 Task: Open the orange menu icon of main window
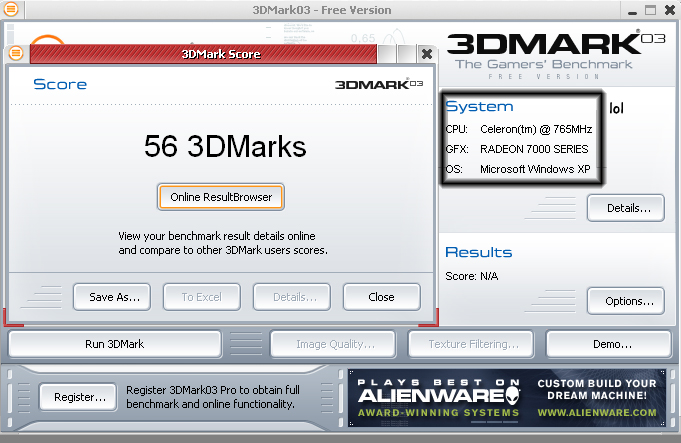[x=11, y=9]
